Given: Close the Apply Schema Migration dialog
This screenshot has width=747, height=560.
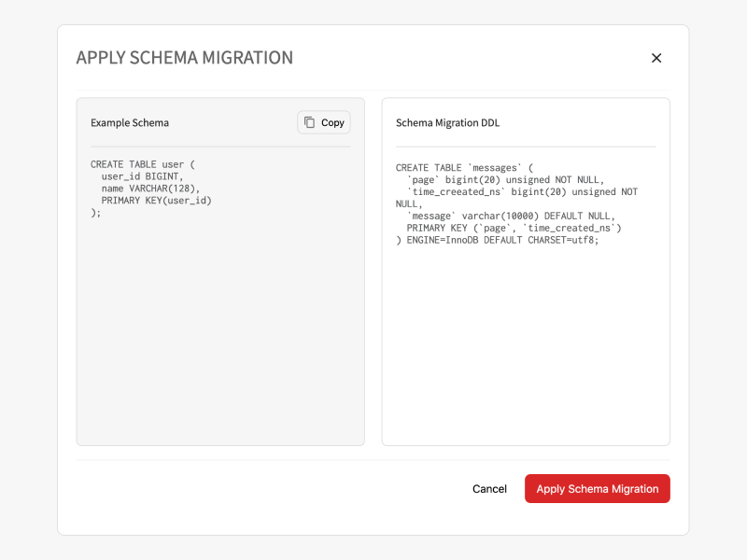Looking at the screenshot, I should click(656, 58).
